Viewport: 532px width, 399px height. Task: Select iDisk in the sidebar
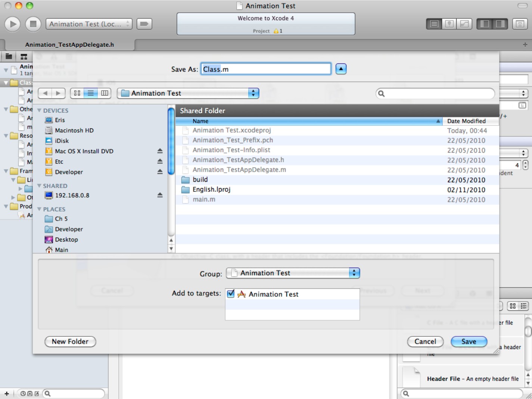62,141
